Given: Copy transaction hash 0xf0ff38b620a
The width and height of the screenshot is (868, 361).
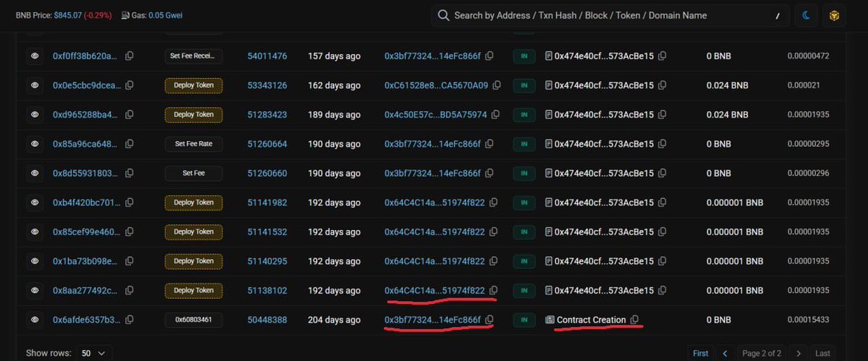Looking at the screenshot, I should [x=129, y=56].
